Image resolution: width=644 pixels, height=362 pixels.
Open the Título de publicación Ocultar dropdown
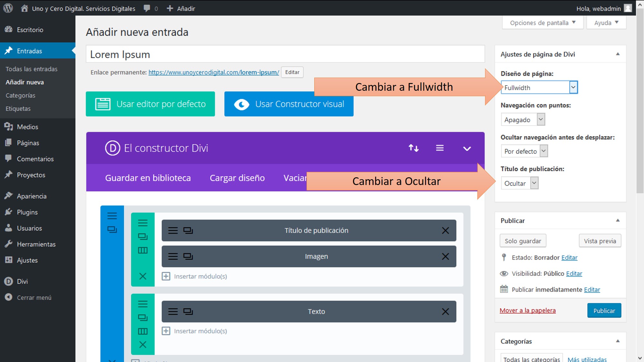coord(519,183)
